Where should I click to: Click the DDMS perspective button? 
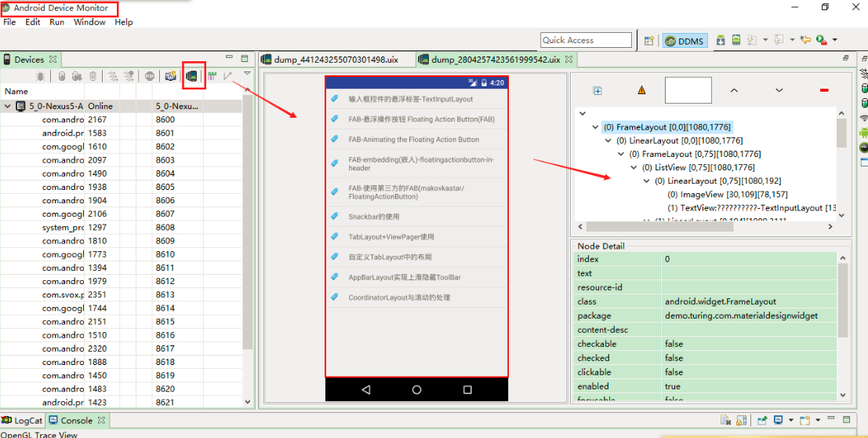click(685, 41)
